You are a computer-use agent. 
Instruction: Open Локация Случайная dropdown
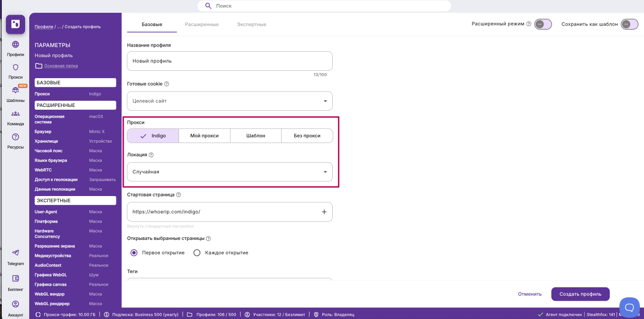(230, 172)
